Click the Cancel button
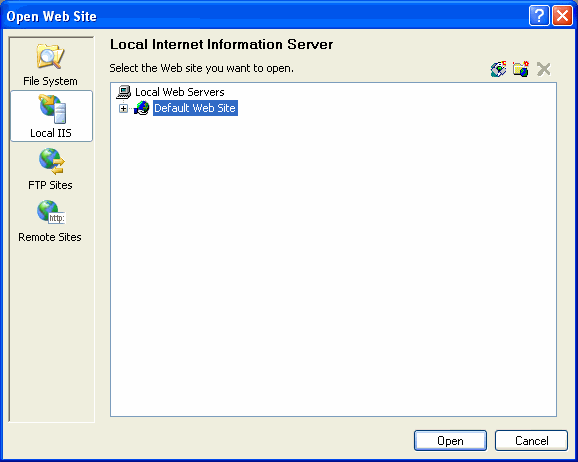Screen dimensions: 578x462 click(531, 441)
